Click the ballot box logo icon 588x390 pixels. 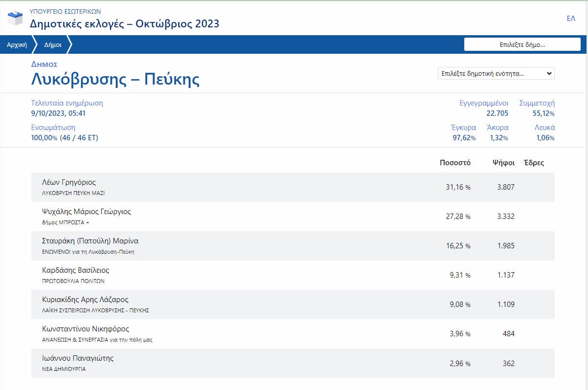[x=15, y=18]
